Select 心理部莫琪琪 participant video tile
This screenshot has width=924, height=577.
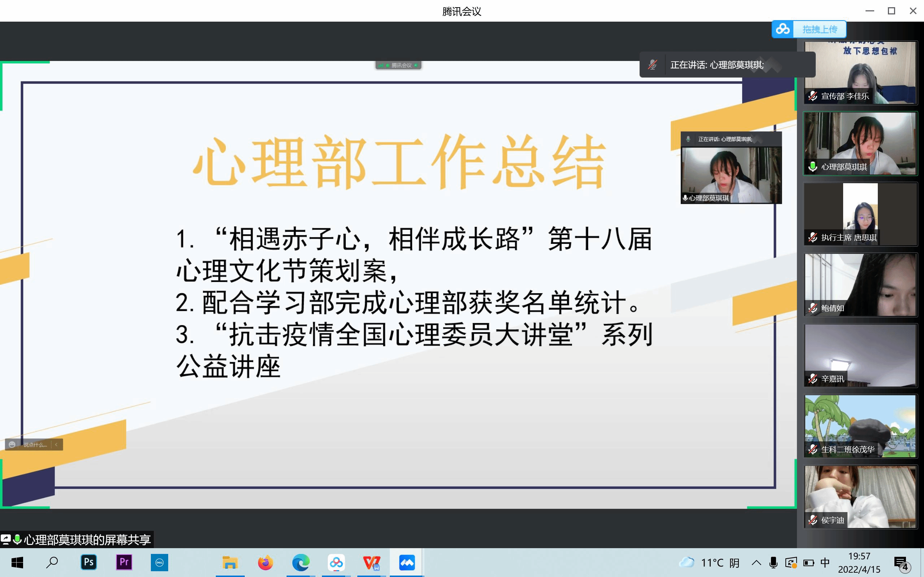point(860,143)
